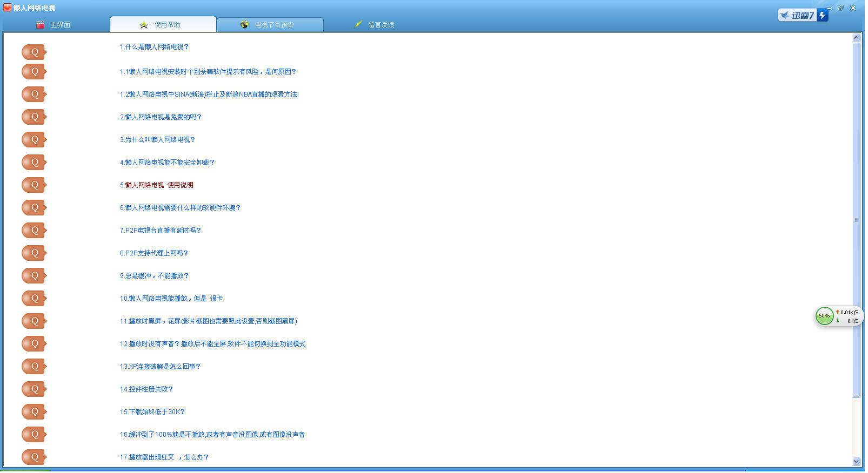Open link 4.懒人网络电视能不能安全卸载?
This screenshot has height=473, width=868.
coord(167,163)
